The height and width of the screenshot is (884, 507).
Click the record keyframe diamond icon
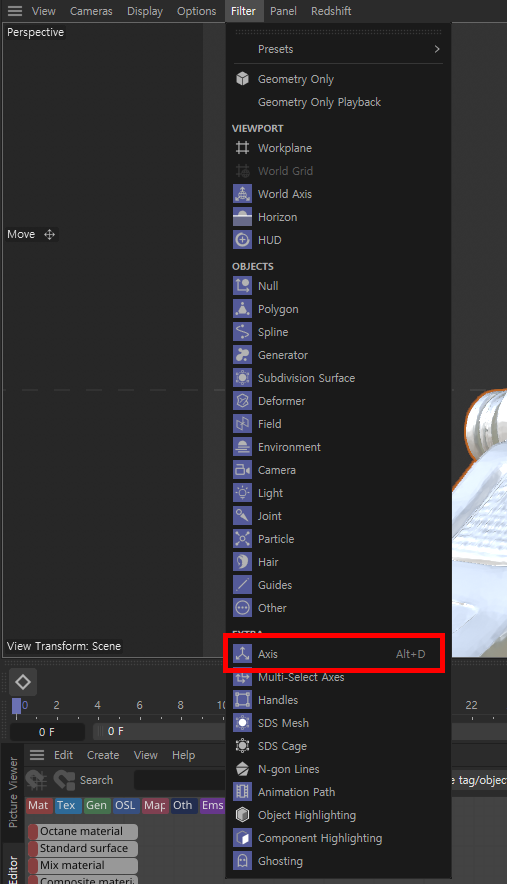pos(23,682)
